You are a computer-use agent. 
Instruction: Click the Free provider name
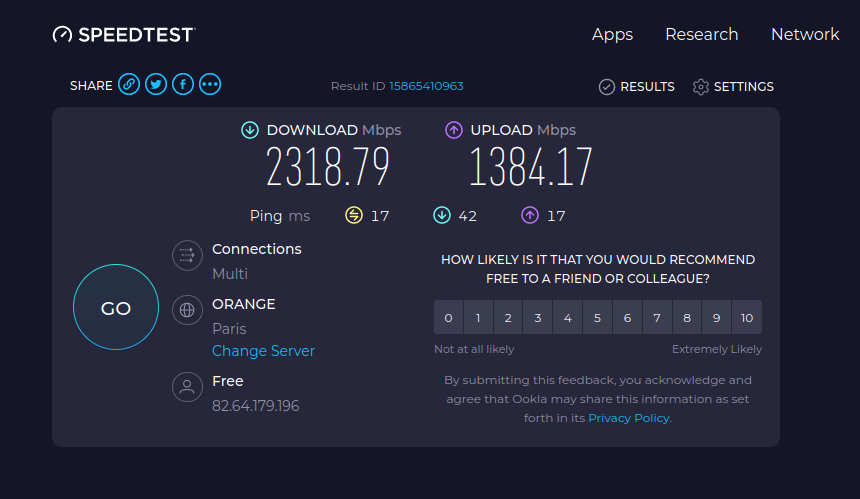(x=228, y=381)
